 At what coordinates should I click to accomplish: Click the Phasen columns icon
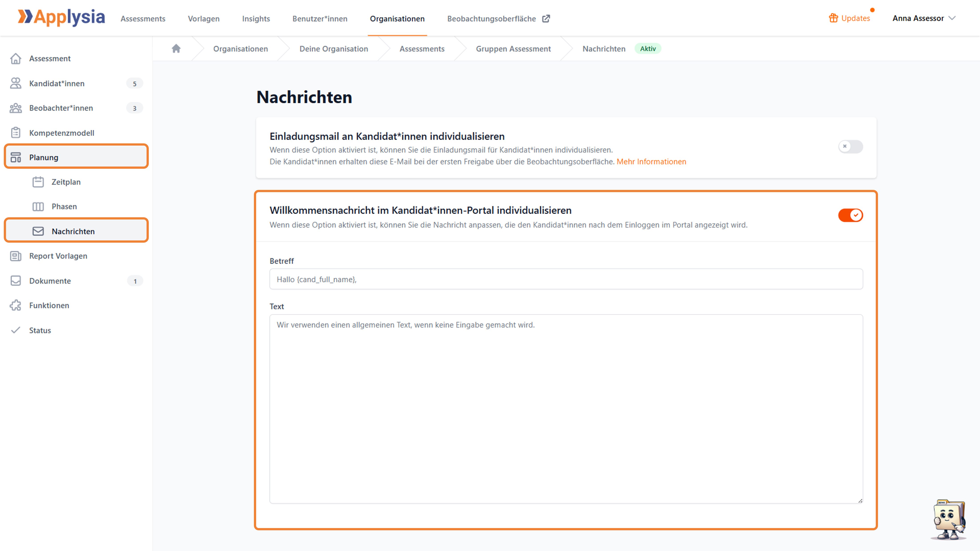click(38, 206)
